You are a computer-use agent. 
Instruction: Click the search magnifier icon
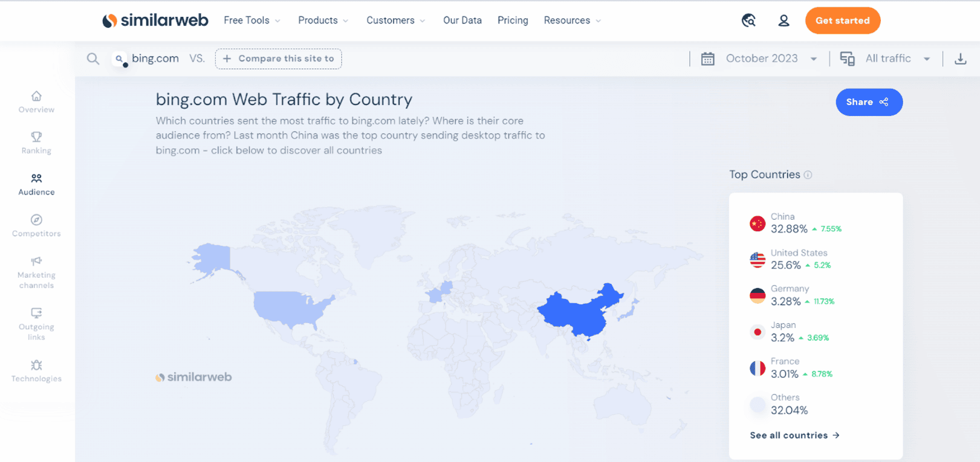(93, 59)
